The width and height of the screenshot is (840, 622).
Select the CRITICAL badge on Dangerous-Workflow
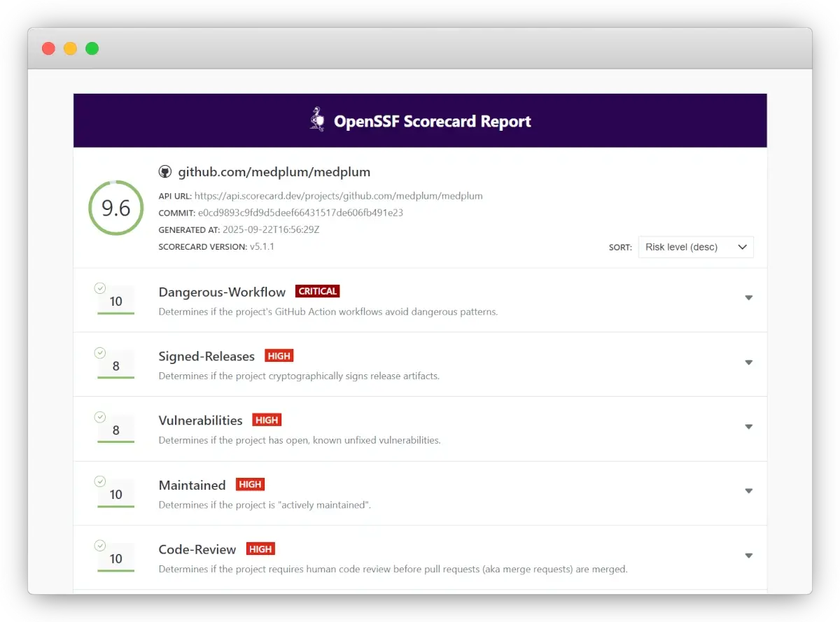point(317,291)
